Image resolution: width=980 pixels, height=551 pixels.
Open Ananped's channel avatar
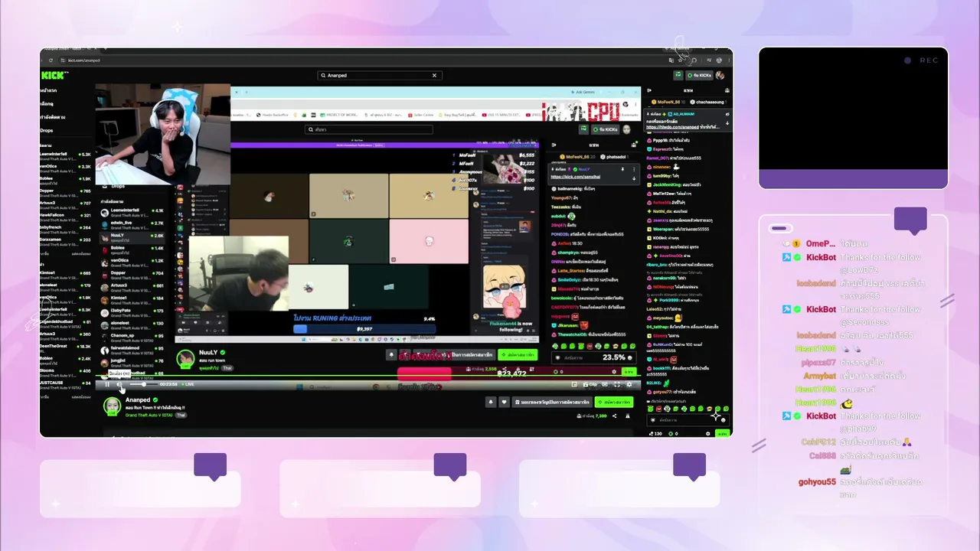click(113, 406)
